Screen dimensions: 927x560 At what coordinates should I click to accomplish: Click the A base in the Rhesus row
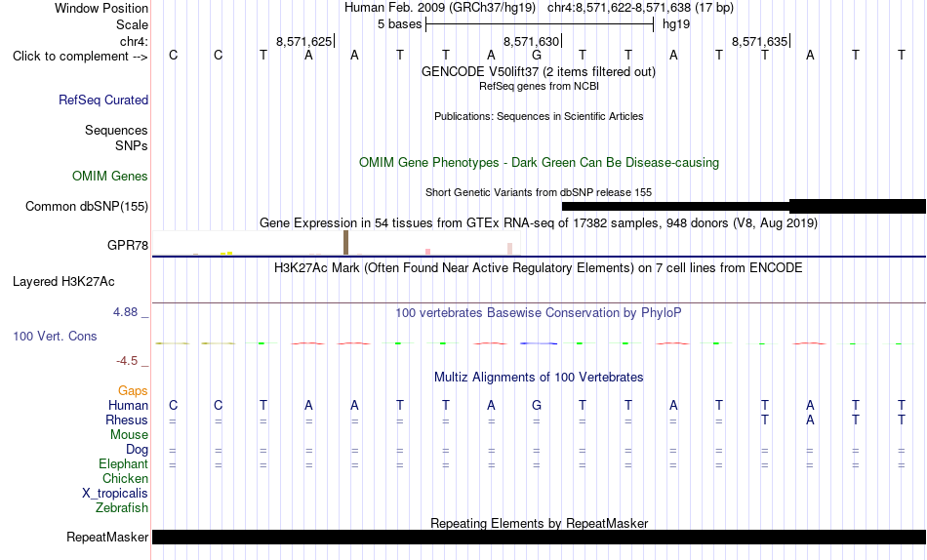(810, 420)
